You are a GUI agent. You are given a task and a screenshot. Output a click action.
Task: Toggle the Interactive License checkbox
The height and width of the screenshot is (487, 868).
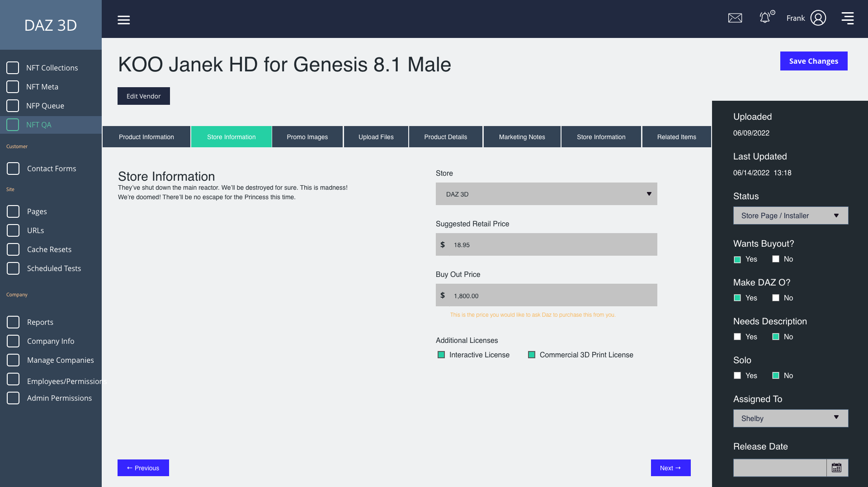[441, 355]
